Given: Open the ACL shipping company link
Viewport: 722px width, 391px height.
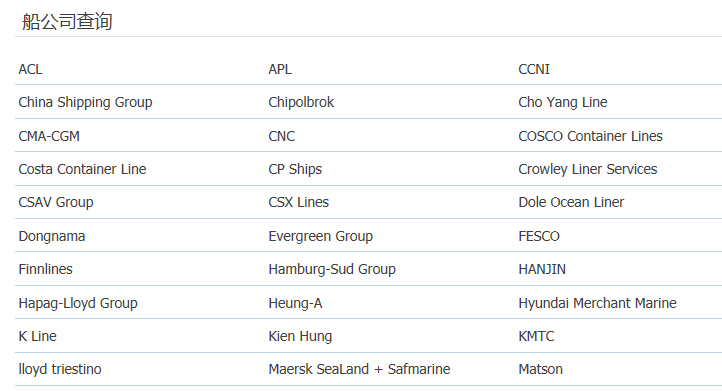Looking at the screenshot, I should 30,69.
